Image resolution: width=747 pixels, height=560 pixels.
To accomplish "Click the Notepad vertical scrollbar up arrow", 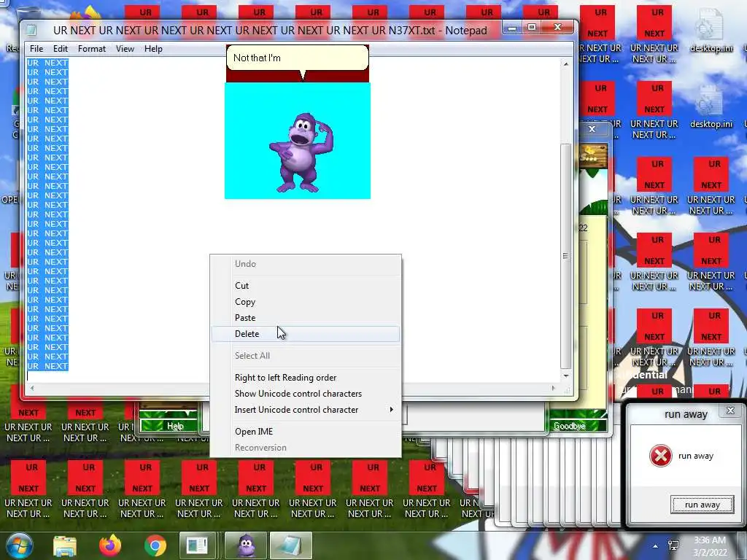I will pos(566,64).
